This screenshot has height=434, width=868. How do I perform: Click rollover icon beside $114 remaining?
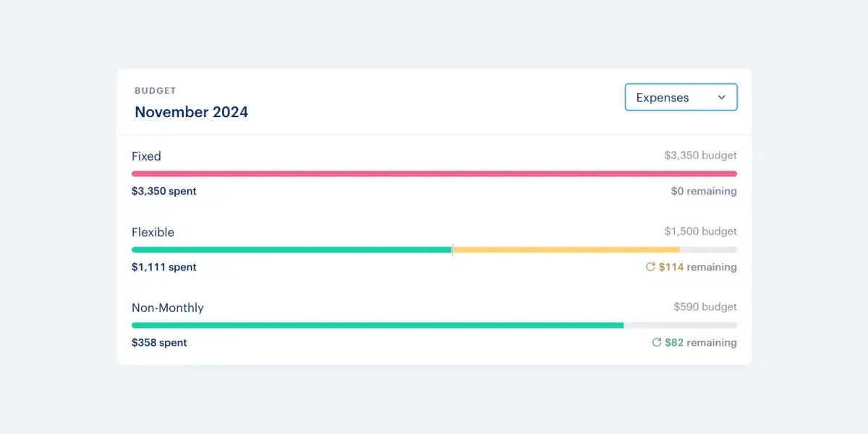[x=650, y=267]
